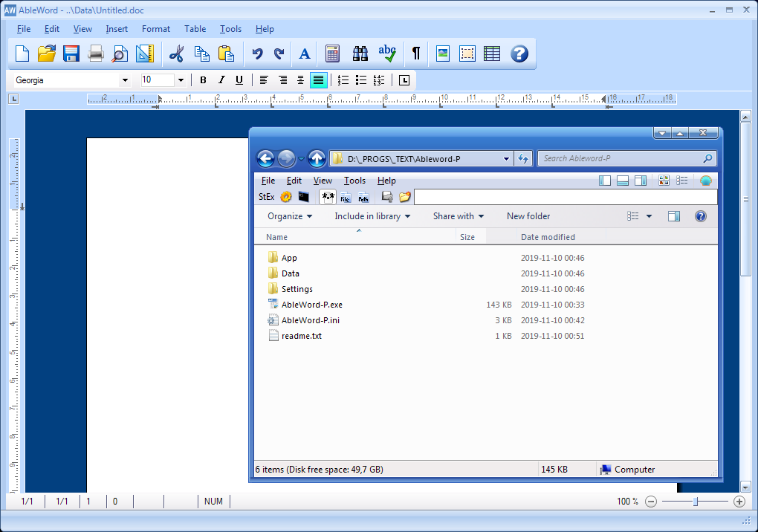Undo the last action
This screenshot has width=758, height=532.
[257, 53]
